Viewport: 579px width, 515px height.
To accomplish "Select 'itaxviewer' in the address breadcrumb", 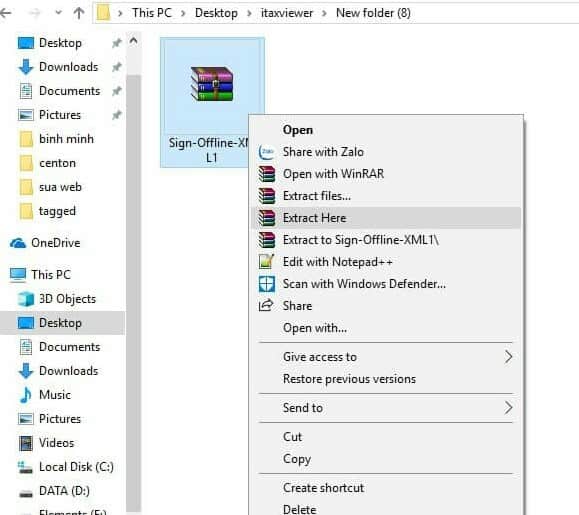I will coord(287,13).
